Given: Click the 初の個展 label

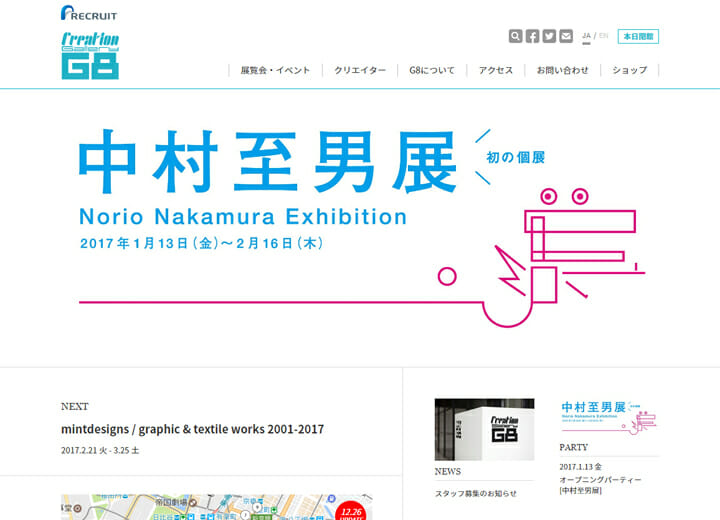Looking at the screenshot, I should point(516,158).
